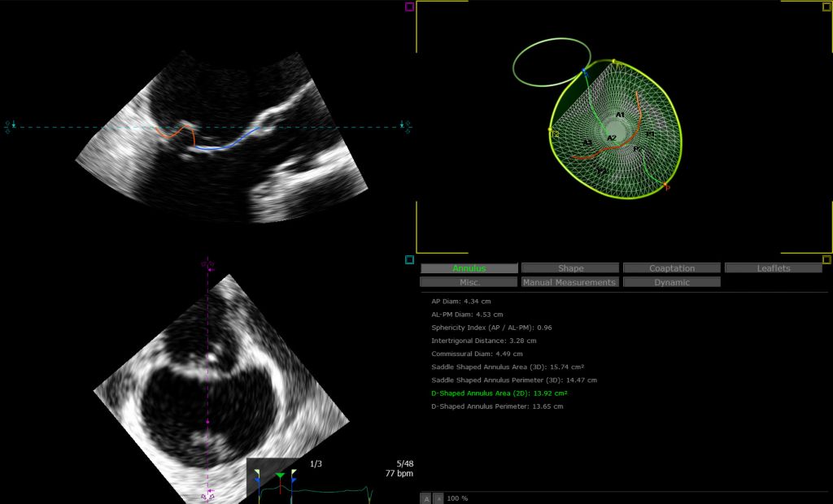Open the Annulus measurements tab
This screenshot has width=833, height=504.
pos(469,268)
